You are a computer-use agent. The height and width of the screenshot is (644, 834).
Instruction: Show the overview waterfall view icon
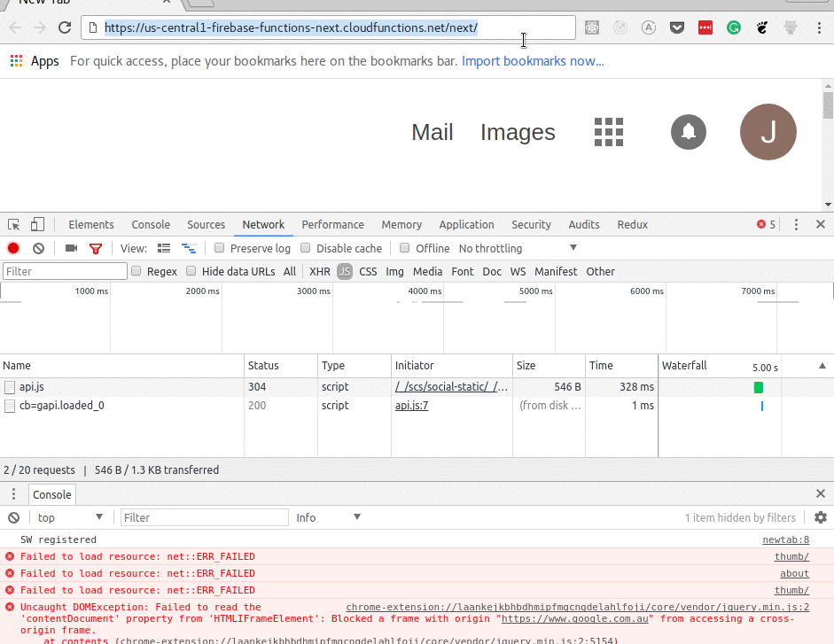coord(189,248)
